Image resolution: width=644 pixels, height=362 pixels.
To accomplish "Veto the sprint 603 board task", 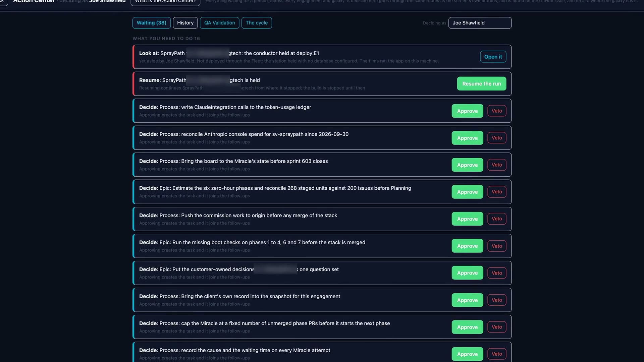I will tap(497, 165).
